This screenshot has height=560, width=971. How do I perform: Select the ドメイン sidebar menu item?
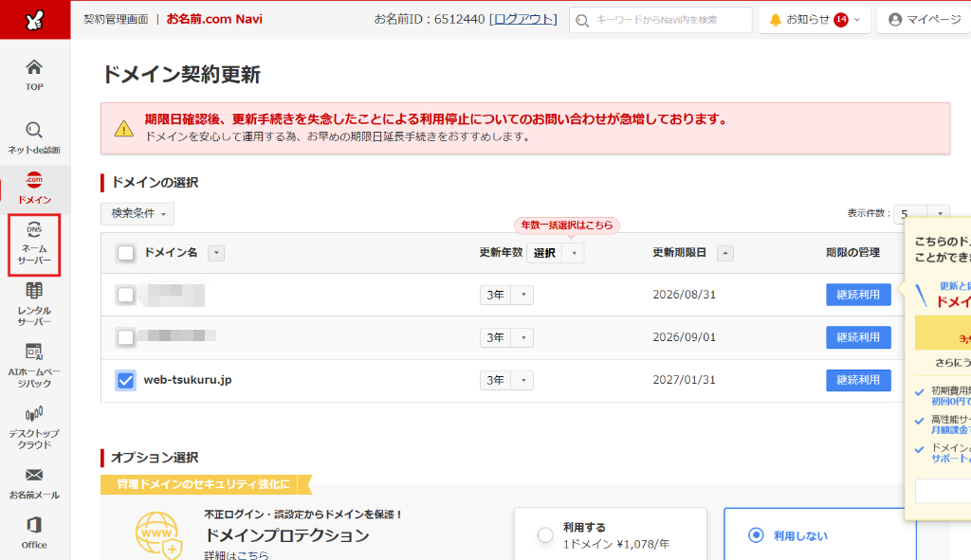tap(34, 188)
